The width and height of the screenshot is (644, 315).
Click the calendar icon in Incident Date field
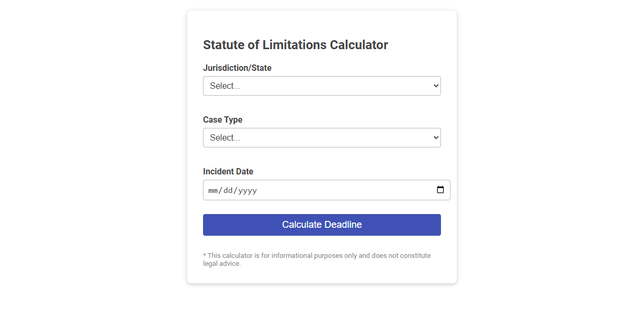tap(440, 189)
